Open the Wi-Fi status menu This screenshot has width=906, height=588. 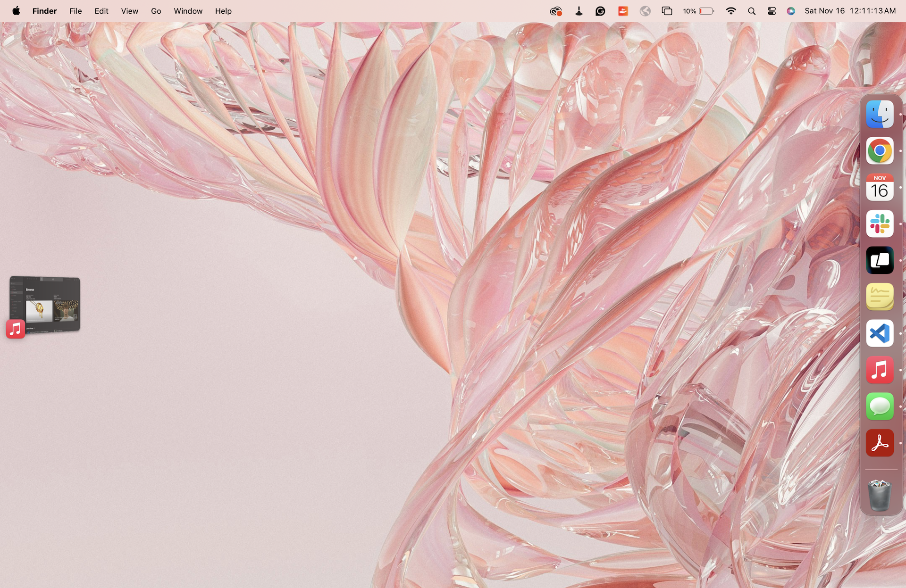(730, 11)
